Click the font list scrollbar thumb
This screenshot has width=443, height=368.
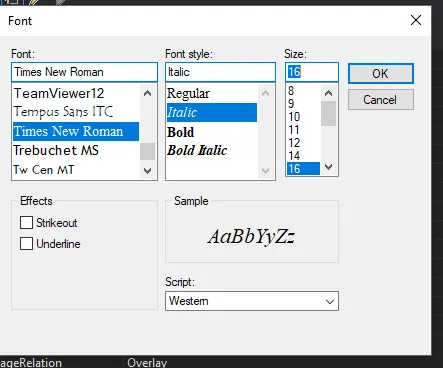[x=148, y=151]
